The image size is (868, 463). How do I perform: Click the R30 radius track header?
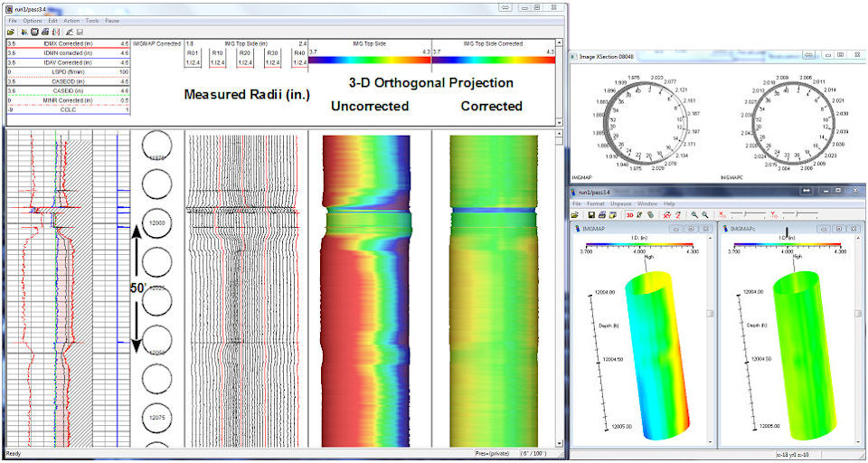click(x=271, y=58)
